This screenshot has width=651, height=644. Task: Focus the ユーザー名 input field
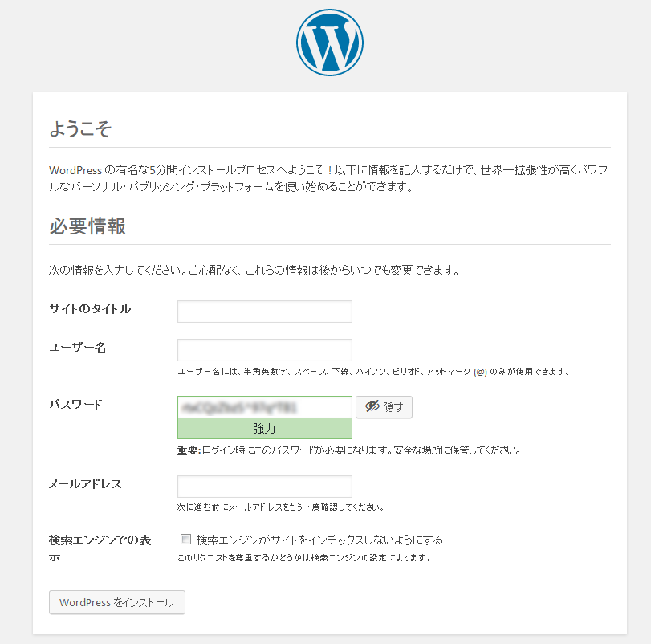click(x=265, y=350)
